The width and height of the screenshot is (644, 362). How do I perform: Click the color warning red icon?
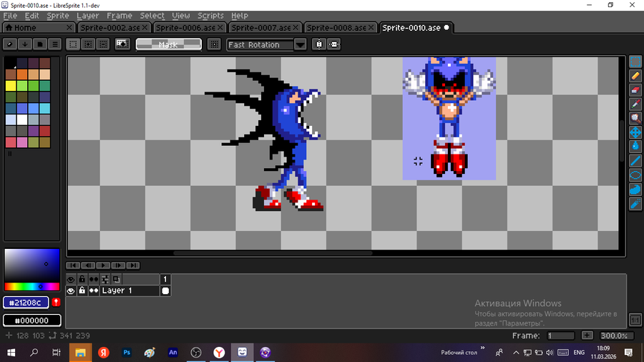[56, 302]
